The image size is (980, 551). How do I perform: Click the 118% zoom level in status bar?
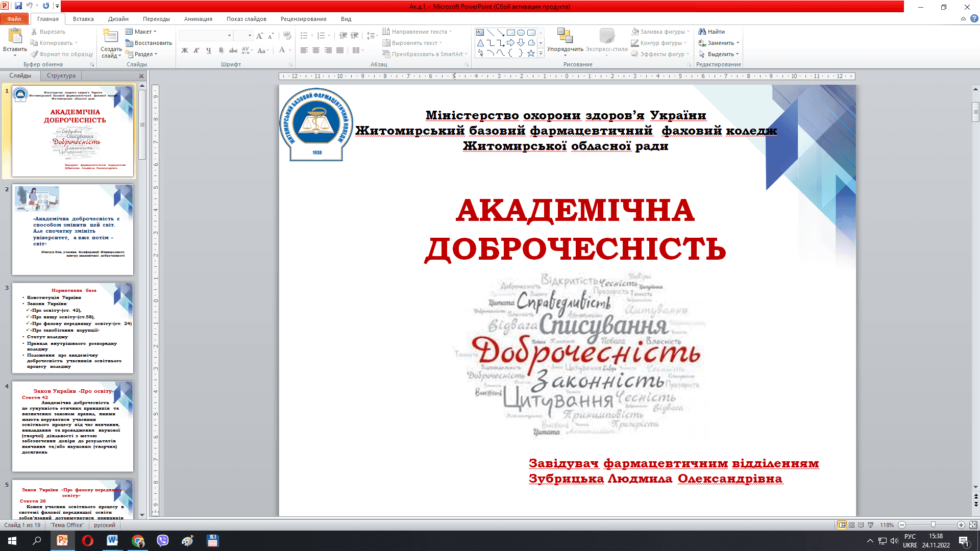coord(887,525)
